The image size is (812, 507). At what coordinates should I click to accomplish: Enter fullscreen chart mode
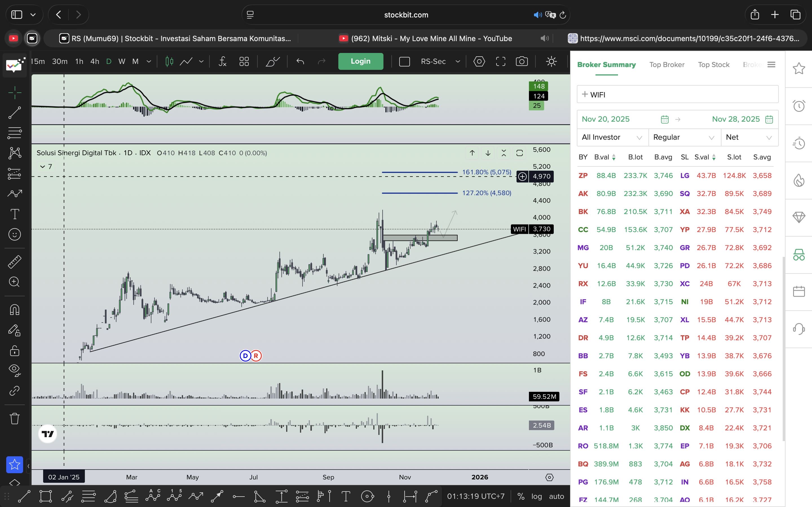[x=500, y=61]
